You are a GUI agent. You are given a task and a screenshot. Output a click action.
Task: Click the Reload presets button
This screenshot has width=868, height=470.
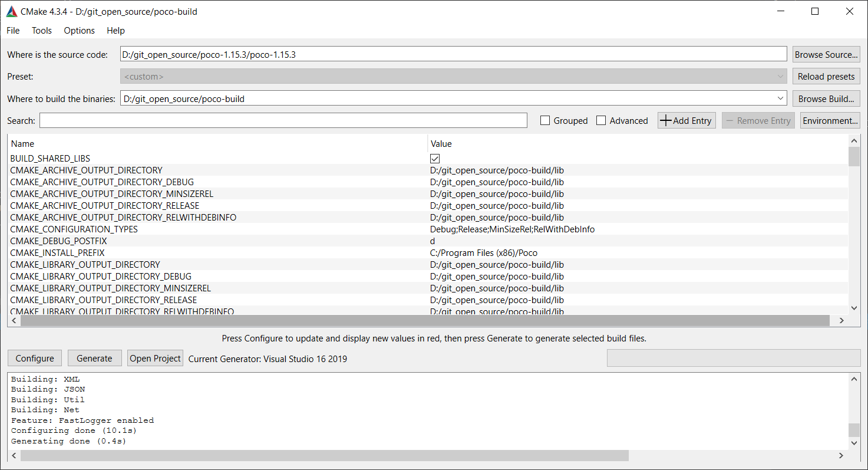826,77
